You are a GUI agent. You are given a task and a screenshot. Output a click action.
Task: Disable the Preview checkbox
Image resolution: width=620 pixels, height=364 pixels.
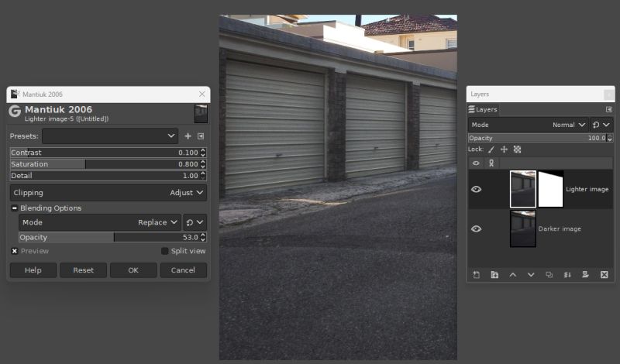[x=15, y=251]
